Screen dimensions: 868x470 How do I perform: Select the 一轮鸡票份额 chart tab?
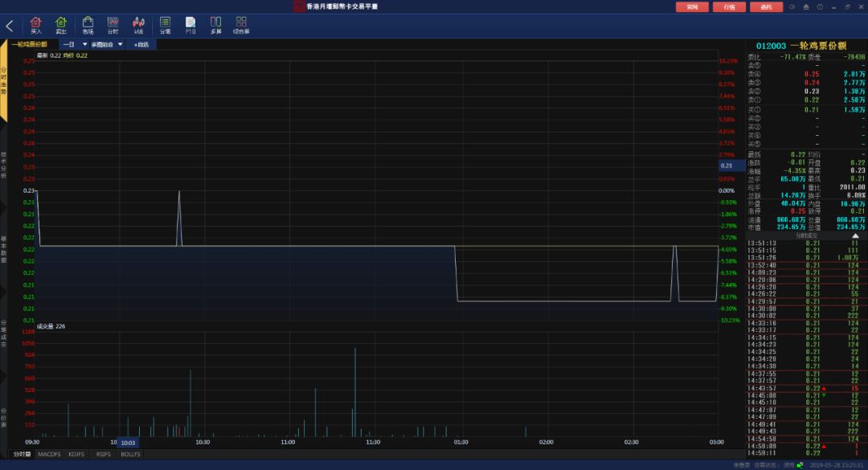(x=30, y=44)
